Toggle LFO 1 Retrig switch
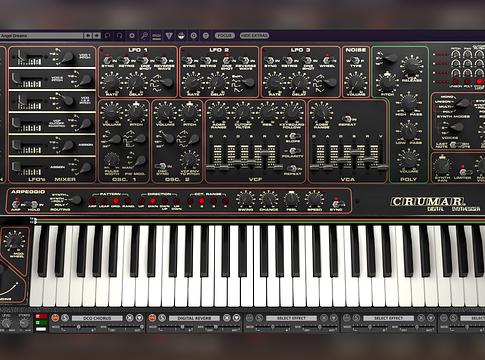The height and width of the screenshot is (360, 485). [124, 61]
